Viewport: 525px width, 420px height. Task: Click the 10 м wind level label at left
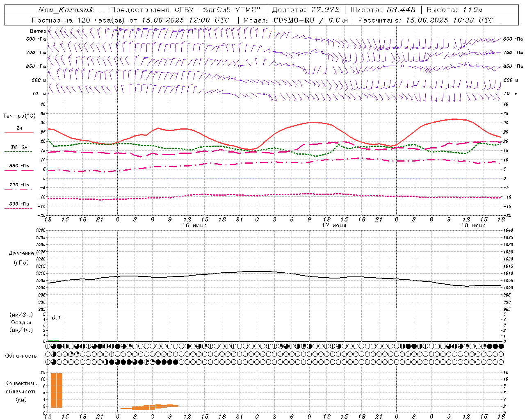pos(40,94)
